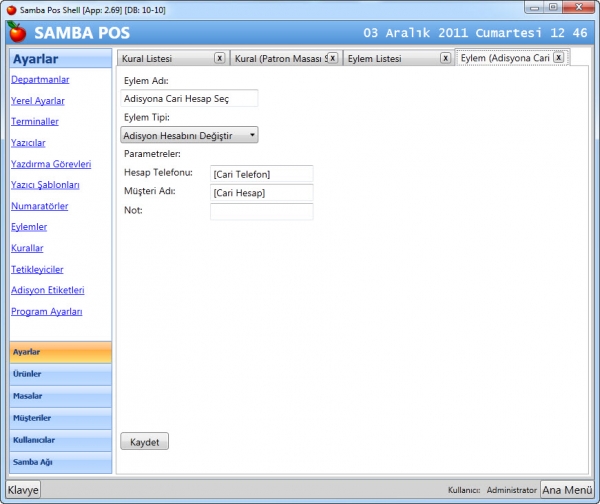600x504 pixels.
Task: Select the Masalar navigation section
Action: pos(61,396)
